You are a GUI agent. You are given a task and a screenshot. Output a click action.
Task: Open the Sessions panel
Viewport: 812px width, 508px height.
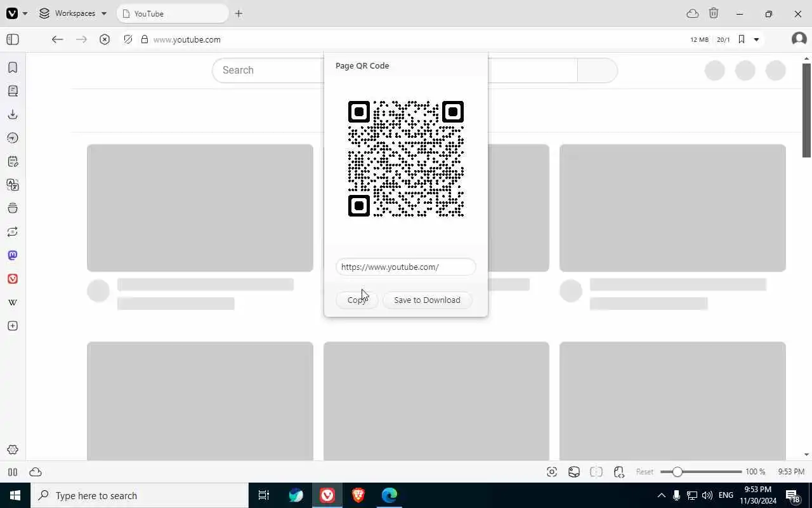point(12,232)
